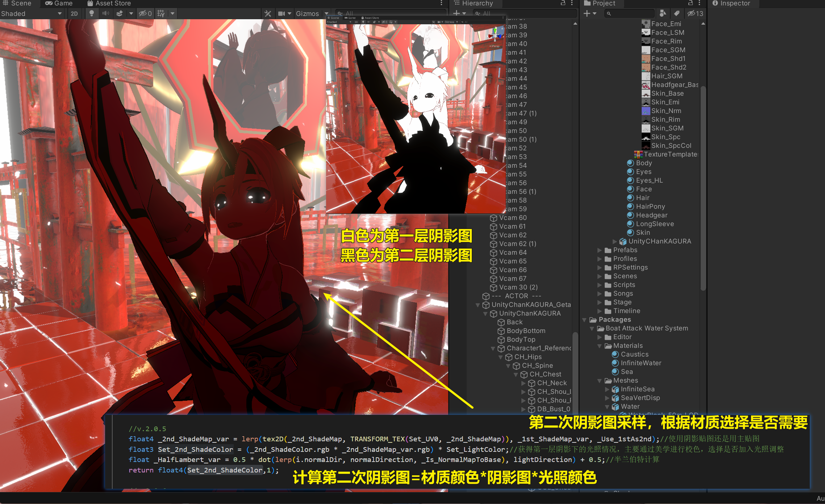825x504 pixels.
Task: Click the search-by-type icon in Project toolbar
Action: click(x=663, y=13)
